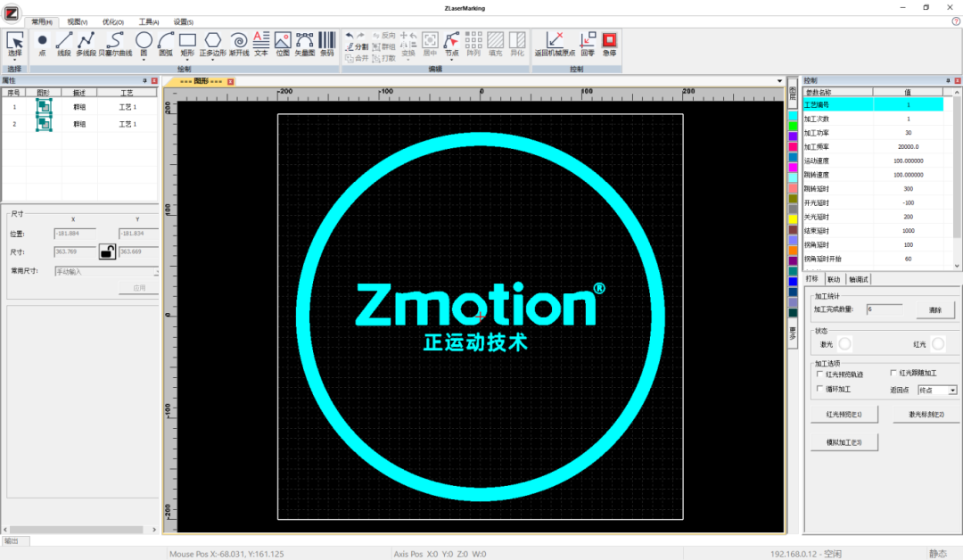Enable 循环加工 loop processing checkbox
Screen dimensions: 963x560
pyautogui.click(x=820, y=389)
